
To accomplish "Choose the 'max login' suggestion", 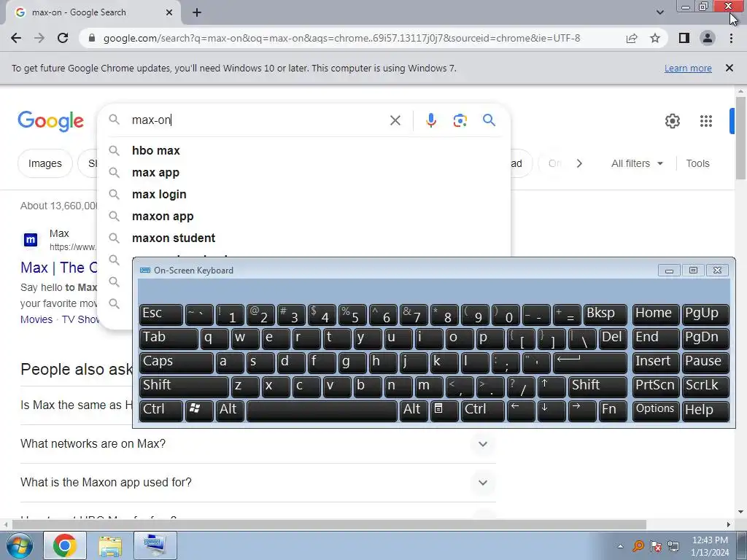I will pyautogui.click(x=303, y=194).
